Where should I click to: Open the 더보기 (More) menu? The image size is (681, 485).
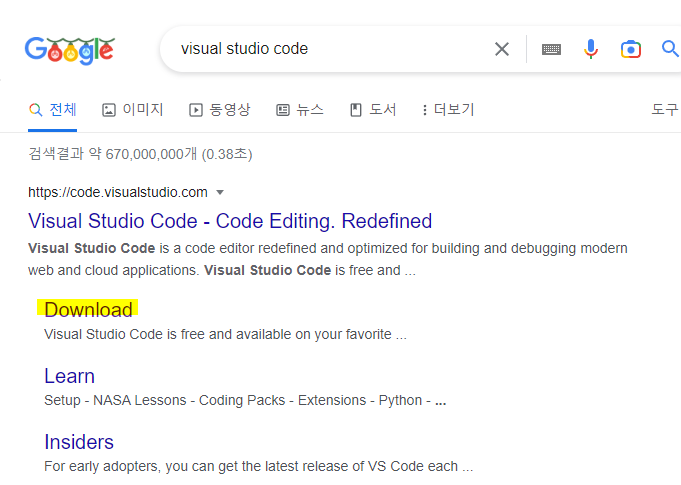click(449, 109)
